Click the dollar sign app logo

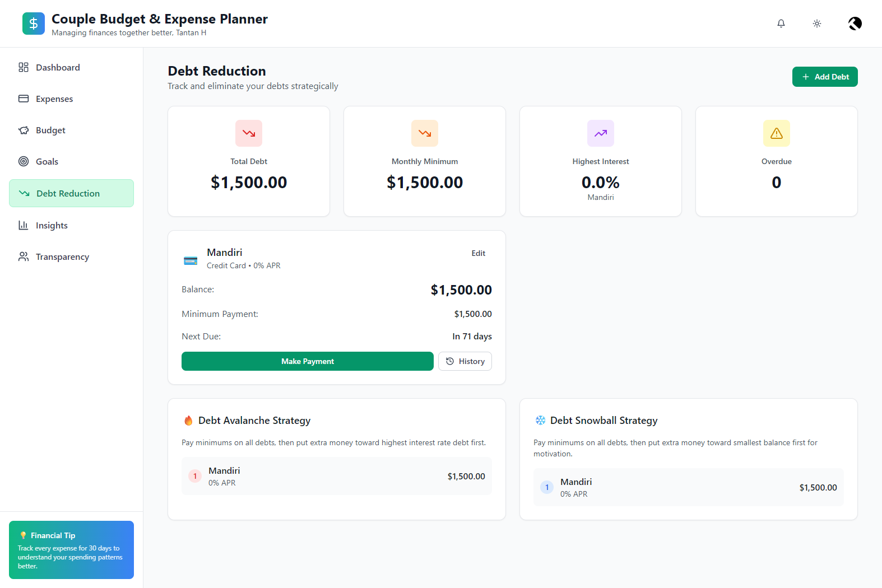pyautogui.click(x=34, y=24)
